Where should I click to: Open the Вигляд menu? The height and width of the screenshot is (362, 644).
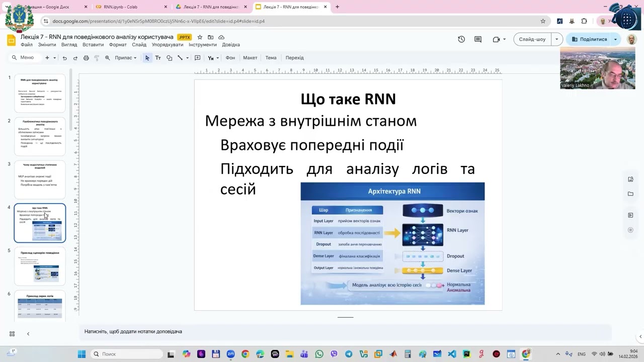tap(69, 45)
